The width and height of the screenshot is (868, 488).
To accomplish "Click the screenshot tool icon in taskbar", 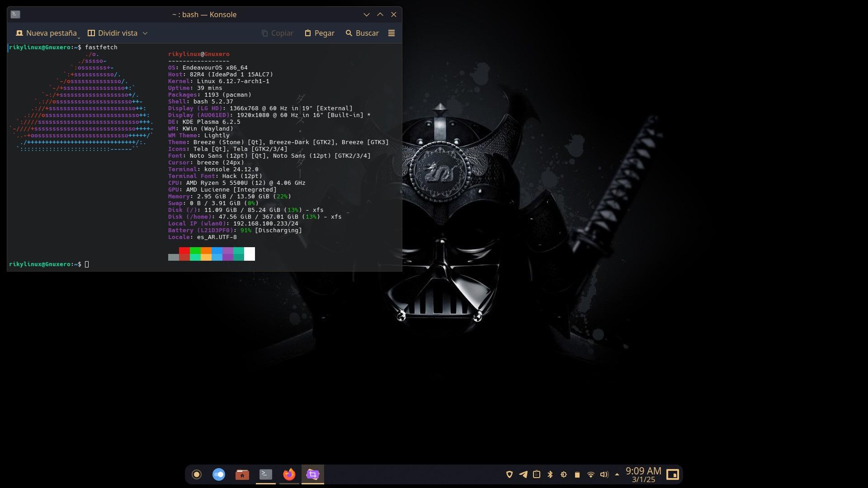I will point(313,474).
